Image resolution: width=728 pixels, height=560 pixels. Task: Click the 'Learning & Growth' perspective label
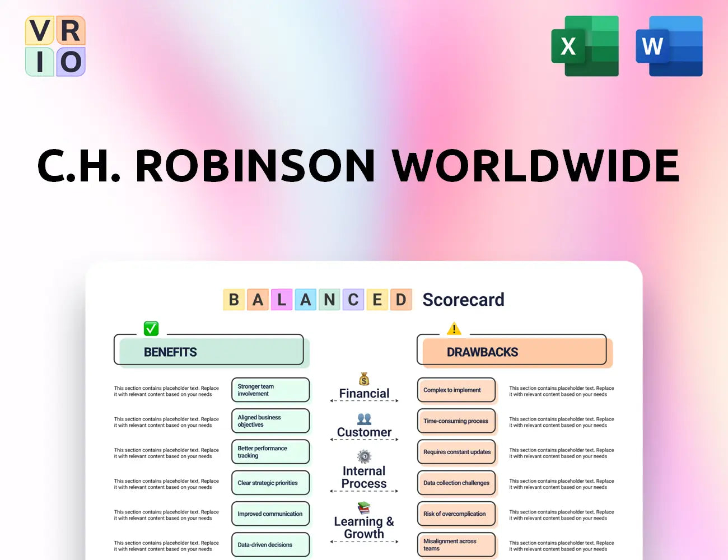364,528
